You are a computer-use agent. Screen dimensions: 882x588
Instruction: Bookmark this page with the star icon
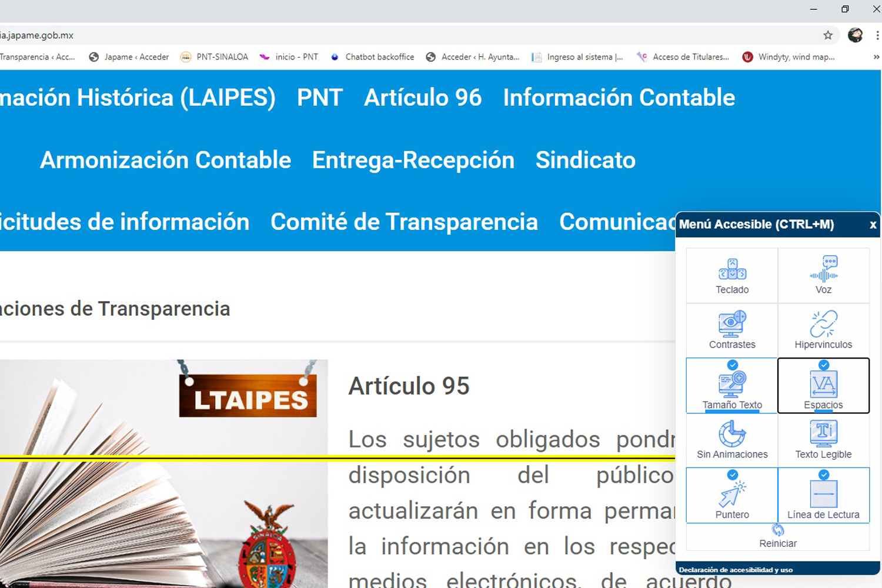[828, 35]
